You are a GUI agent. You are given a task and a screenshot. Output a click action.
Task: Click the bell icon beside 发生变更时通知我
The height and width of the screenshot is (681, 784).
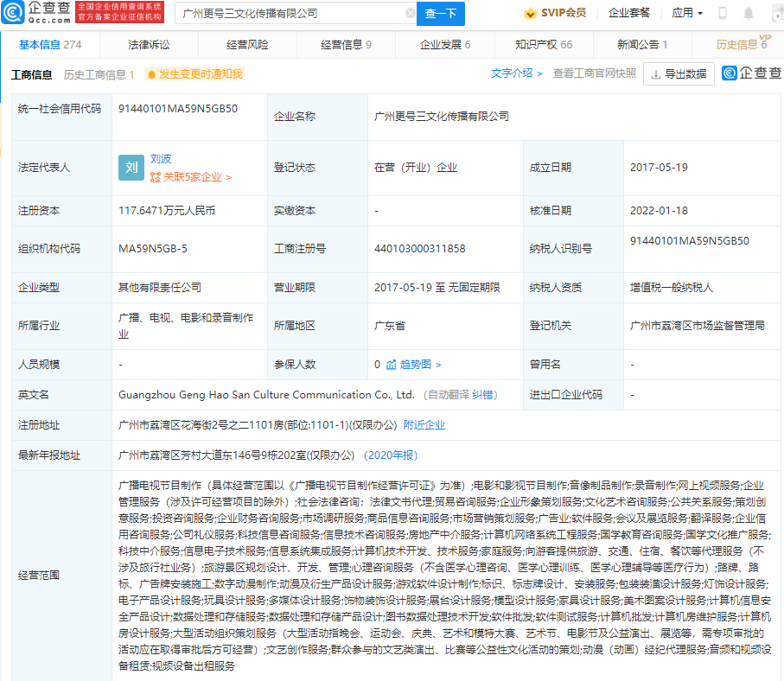pyautogui.click(x=151, y=74)
